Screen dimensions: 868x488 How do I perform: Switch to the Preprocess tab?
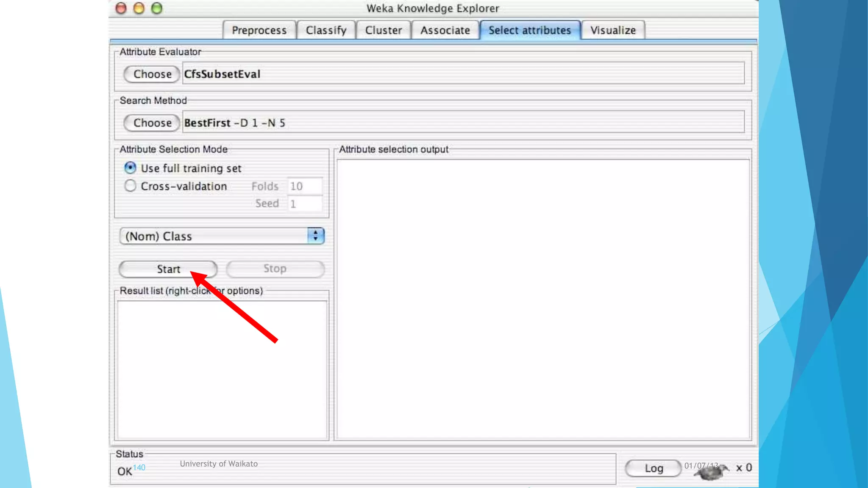click(x=259, y=30)
